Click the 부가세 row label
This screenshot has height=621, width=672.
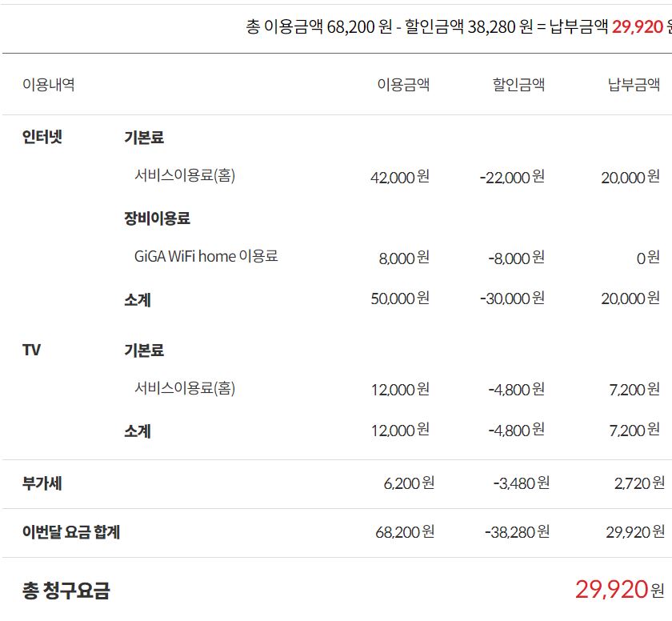[x=42, y=483]
